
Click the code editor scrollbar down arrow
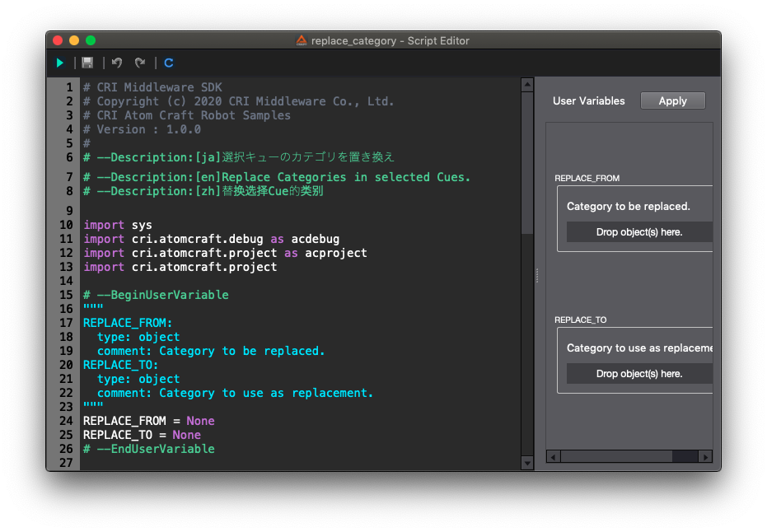click(x=527, y=463)
